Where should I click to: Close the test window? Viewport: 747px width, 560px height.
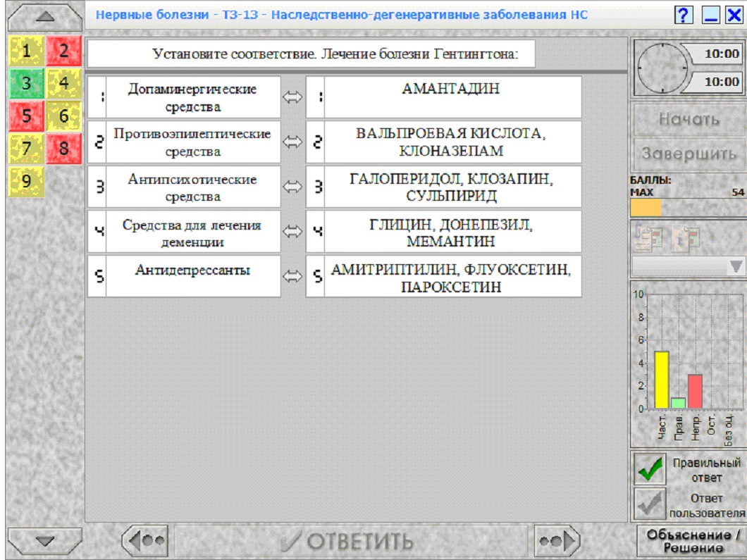(734, 15)
